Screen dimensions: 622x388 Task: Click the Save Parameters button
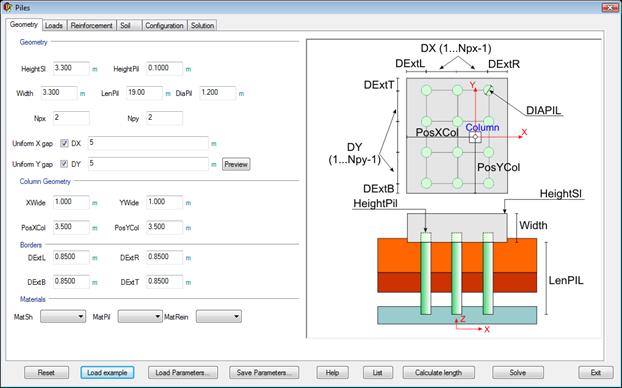(264, 373)
